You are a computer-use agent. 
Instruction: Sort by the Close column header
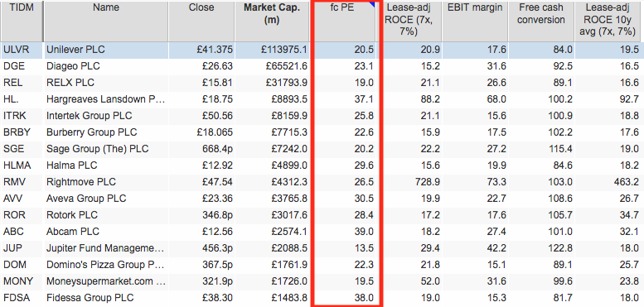coord(201,21)
